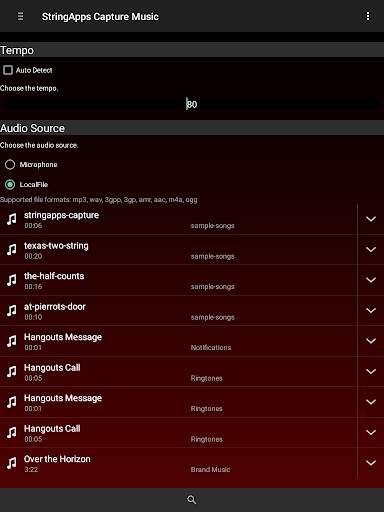Click the 00:16 duration of the-half-counts
384x512 pixels.
(33, 287)
